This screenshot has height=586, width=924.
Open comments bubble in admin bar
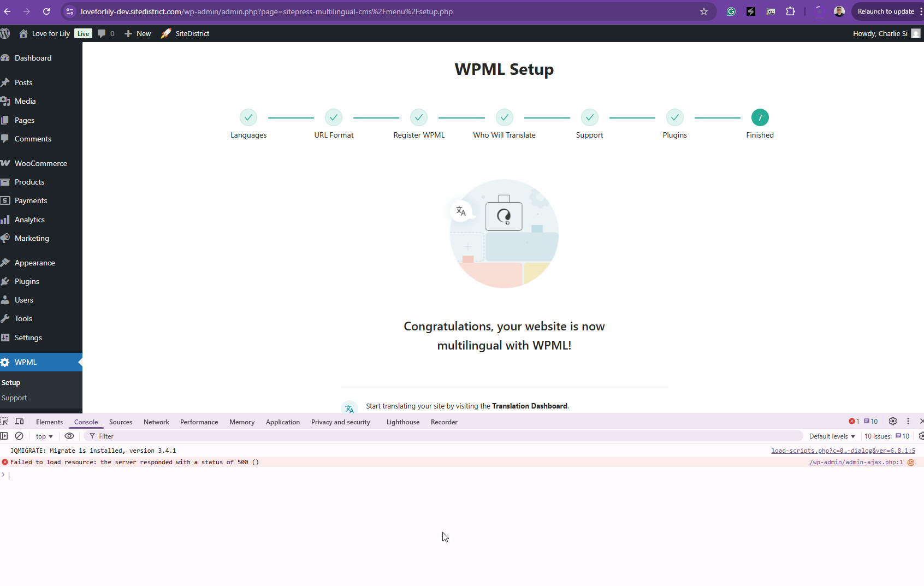point(106,33)
